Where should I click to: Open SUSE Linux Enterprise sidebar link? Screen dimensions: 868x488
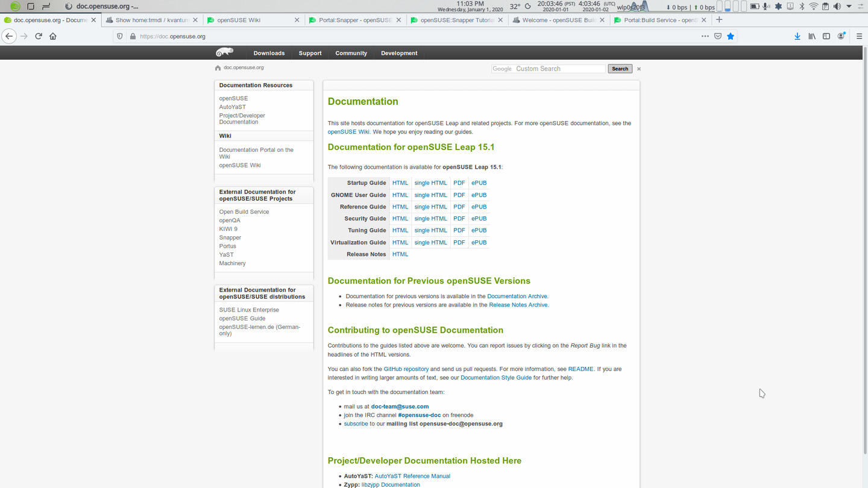pyautogui.click(x=249, y=310)
